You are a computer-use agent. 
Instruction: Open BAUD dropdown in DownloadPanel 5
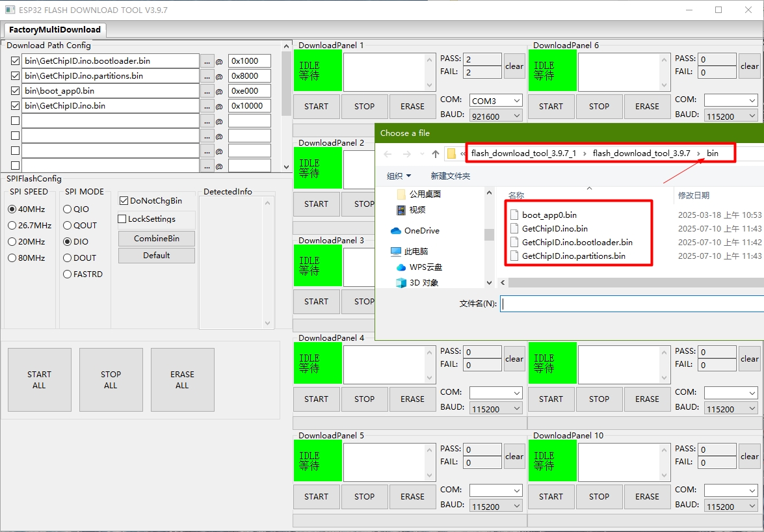point(496,506)
